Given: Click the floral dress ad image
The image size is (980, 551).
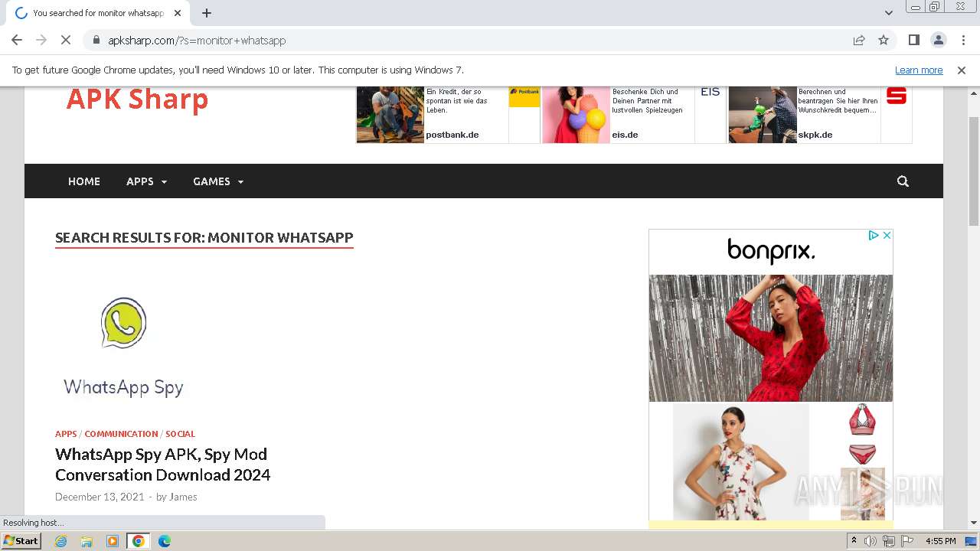Looking at the screenshot, I should 740,461.
